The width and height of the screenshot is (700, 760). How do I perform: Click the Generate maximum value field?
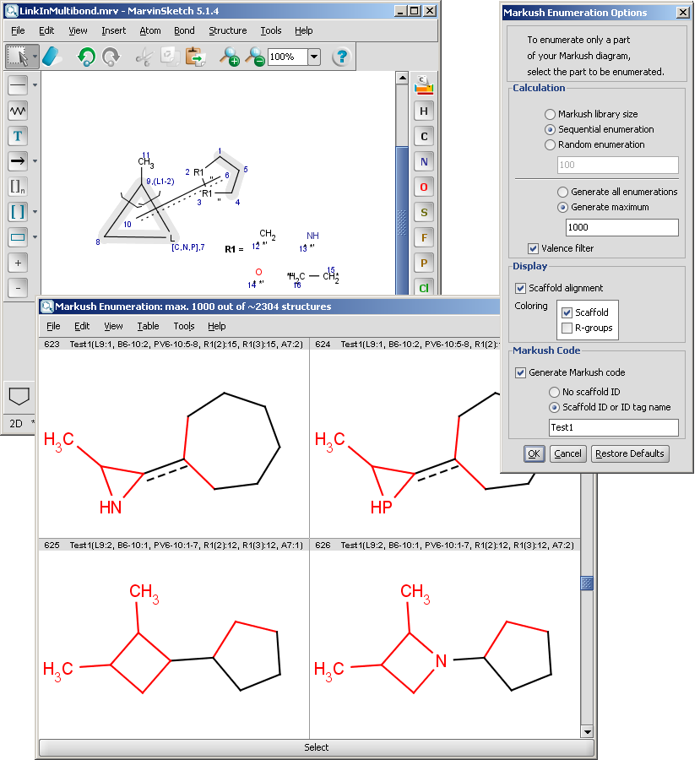tap(621, 227)
